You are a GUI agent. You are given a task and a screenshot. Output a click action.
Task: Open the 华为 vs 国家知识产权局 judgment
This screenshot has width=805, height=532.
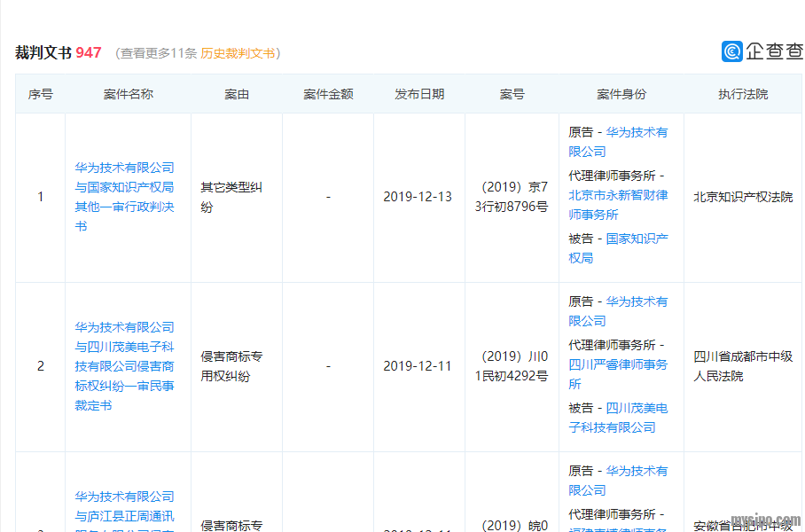pyautogui.click(x=124, y=197)
